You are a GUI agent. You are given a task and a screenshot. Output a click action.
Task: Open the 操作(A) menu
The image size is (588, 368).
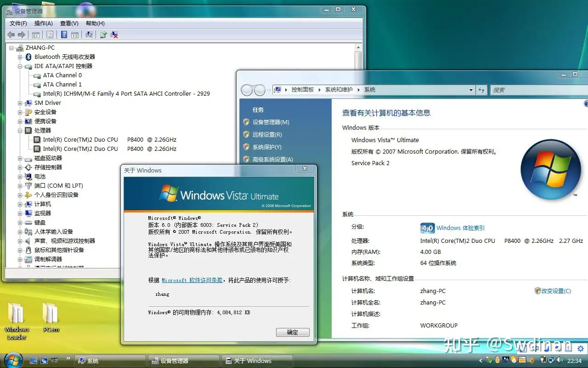[44, 23]
